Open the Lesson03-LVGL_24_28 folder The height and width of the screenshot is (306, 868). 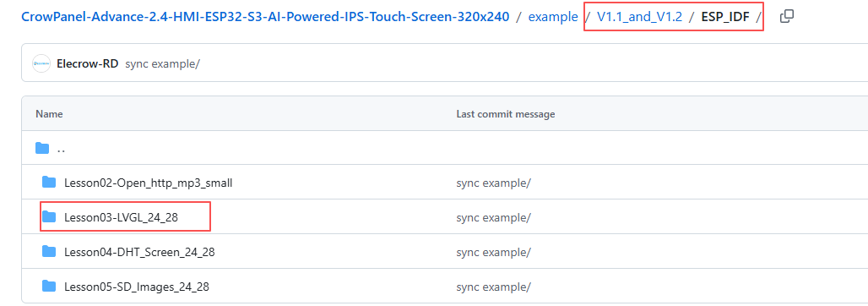coord(121,218)
